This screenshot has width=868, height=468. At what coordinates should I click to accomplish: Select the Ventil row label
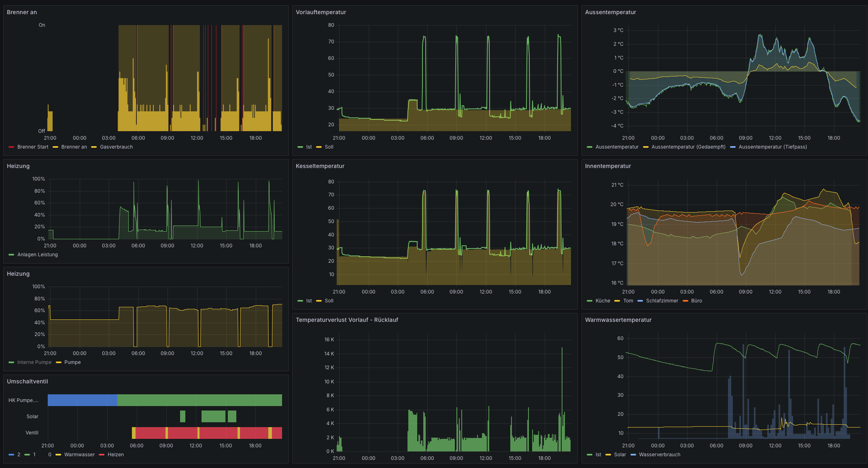coord(32,433)
